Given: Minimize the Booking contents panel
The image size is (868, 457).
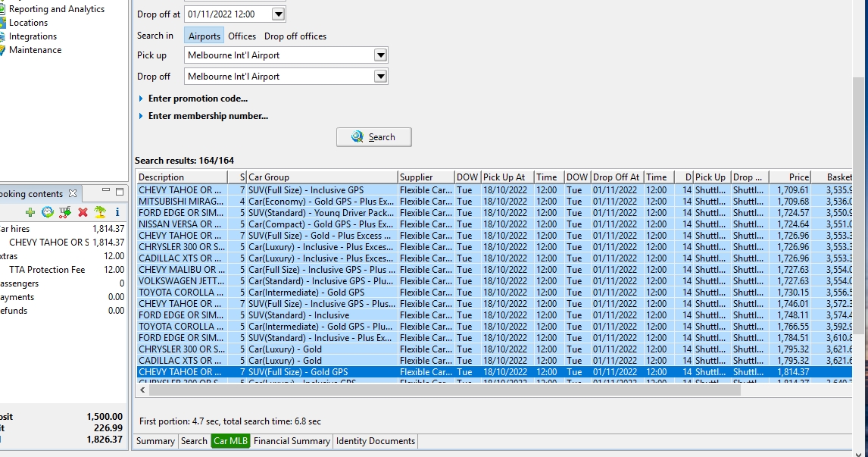Looking at the screenshot, I should [106, 190].
